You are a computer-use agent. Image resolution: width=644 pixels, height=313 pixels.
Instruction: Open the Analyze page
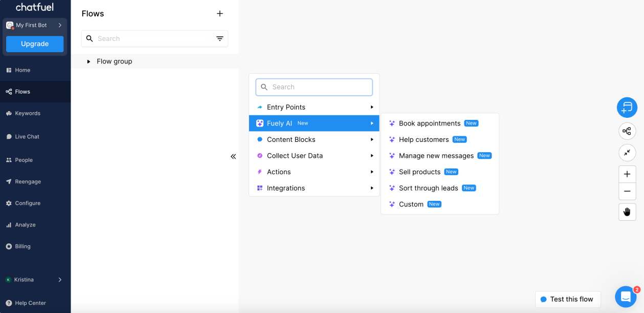point(35,224)
